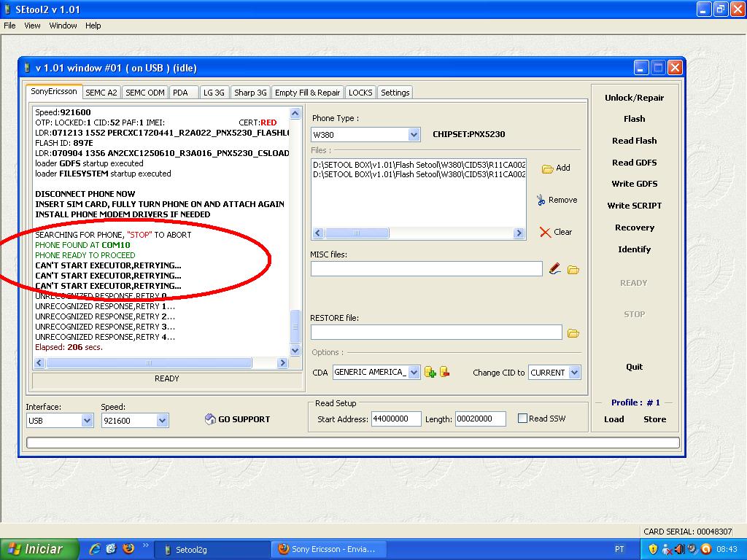Click the inner window #01 title icon
747x560 pixels.
tap(28, 68)
